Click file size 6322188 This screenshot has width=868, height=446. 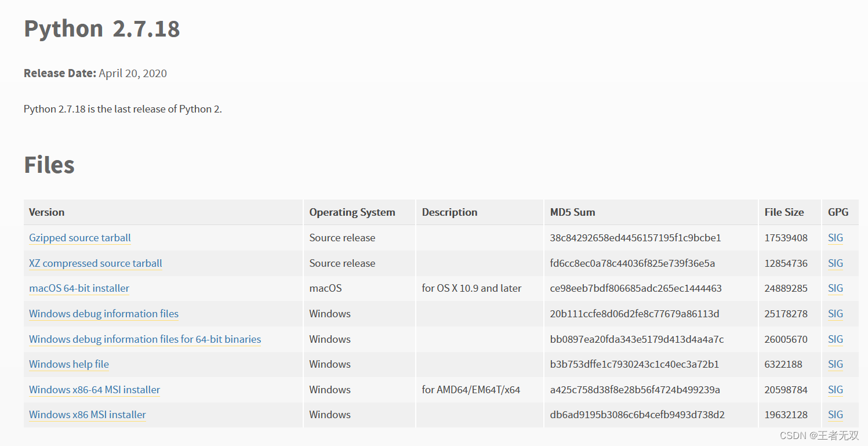tap(783, 364)
